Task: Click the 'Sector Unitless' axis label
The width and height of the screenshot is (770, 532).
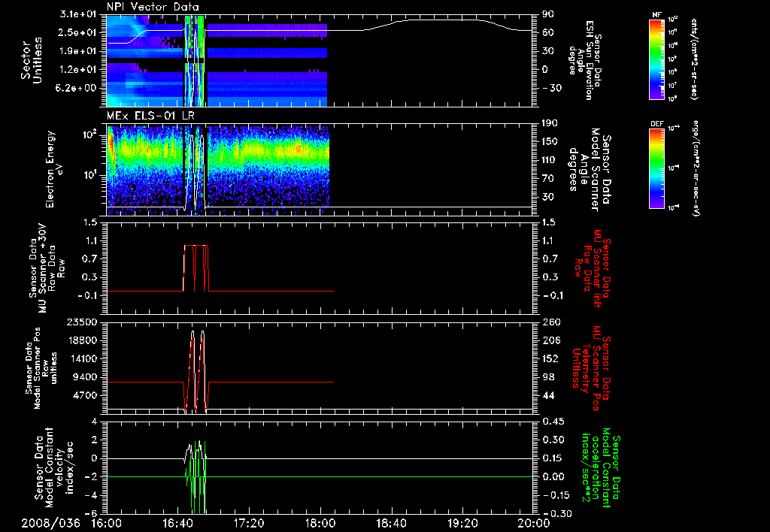Action: pos(31,60)
